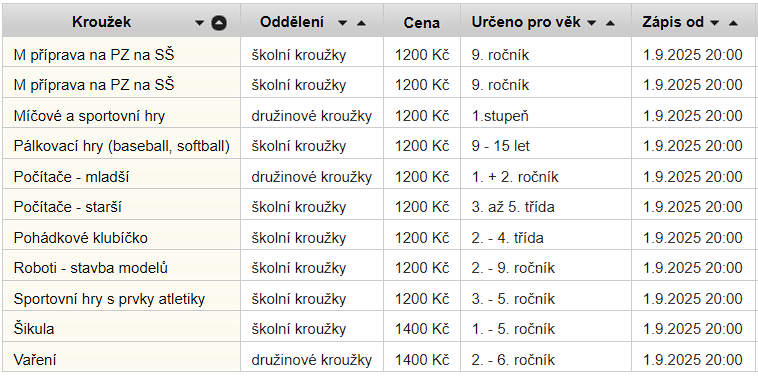The height and width of the screenshot is (378, 758).
Task: Open Pohádkové klubíčko entry
Action: pos(80,238)
